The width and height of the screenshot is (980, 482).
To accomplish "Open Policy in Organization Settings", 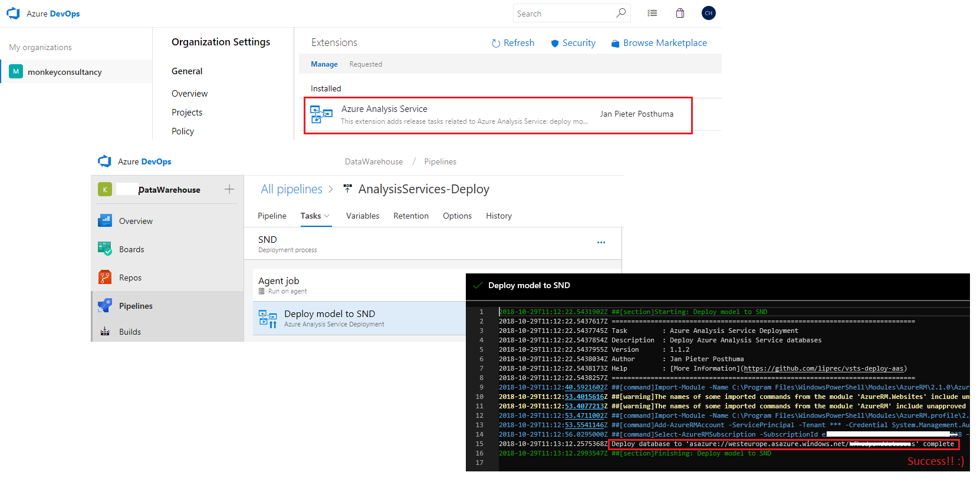I will 183,131.
